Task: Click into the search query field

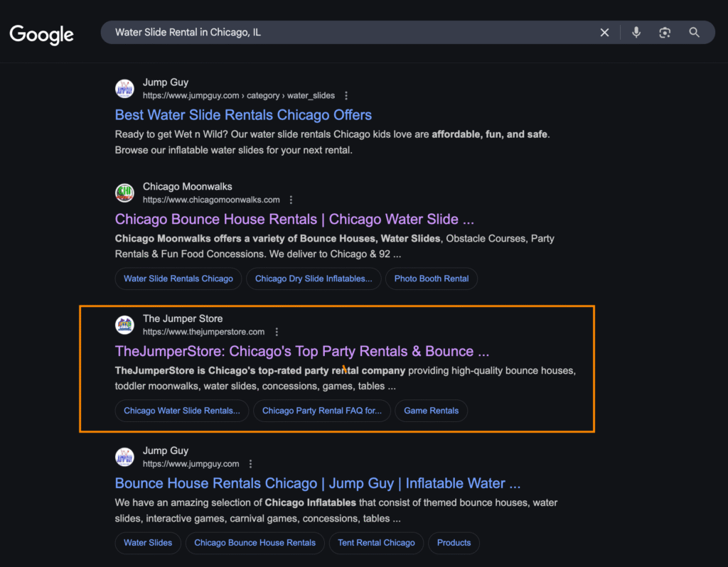Action: click(353, 33)
